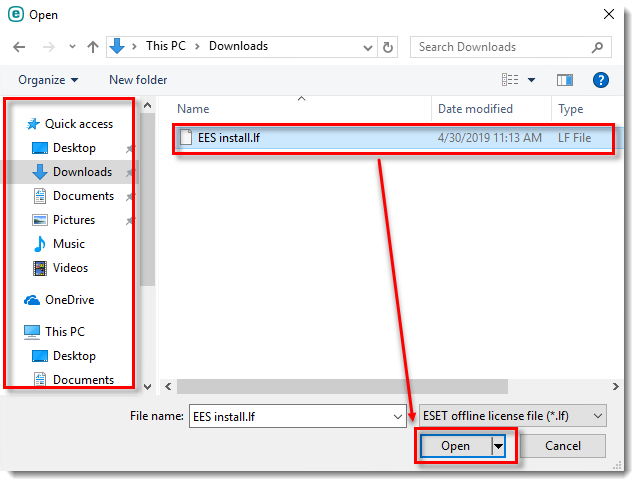This screenshot has height=486, width=639.
Task: Go forward using the right arrow
Action: [48, 47]
